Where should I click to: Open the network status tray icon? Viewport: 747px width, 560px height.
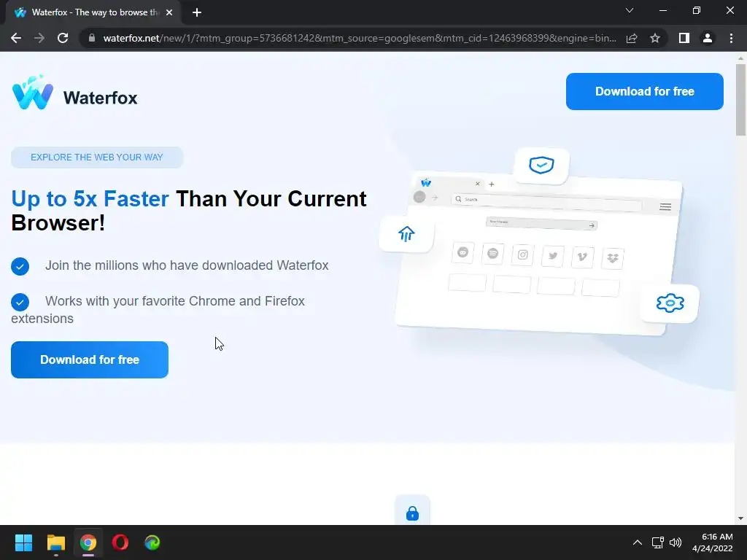click(x=658, y=542)
